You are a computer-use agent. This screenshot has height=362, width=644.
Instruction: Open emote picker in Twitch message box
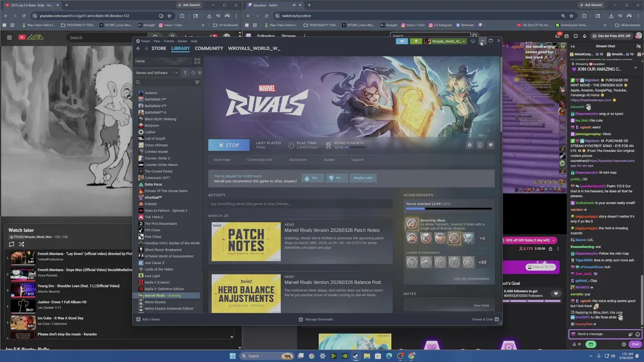637,334
